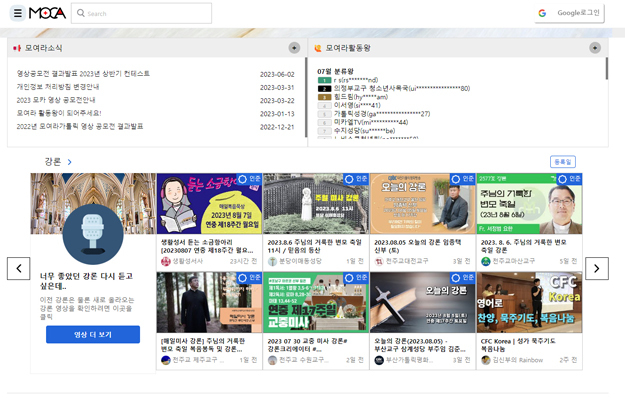Click the Google G logo icon
This screenshot has width=625, height=398.
542,13
